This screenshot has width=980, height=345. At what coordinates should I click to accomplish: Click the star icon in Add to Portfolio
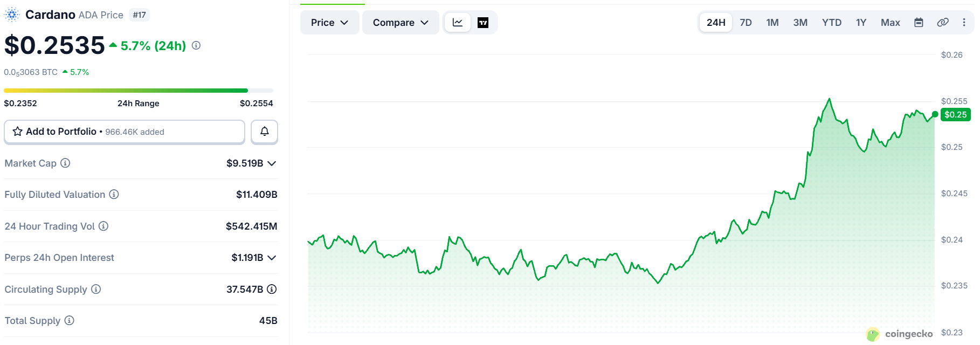tap(18, 132)
